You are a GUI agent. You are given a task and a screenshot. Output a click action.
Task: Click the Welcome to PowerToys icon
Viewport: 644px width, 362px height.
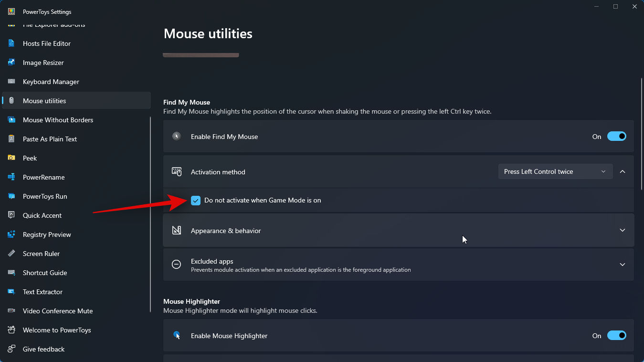[11, 330]
